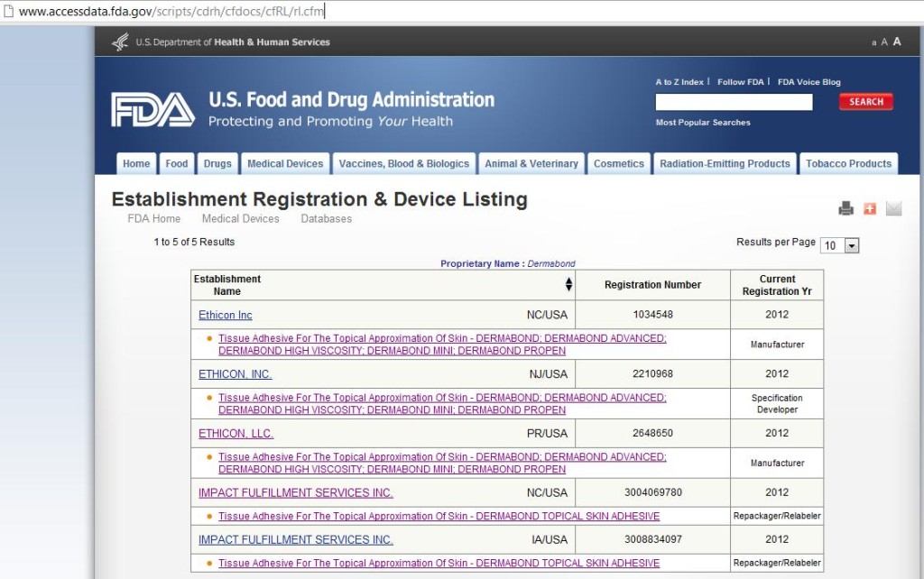
Task: Click registration number 2210968
Action: coord(653,373)
